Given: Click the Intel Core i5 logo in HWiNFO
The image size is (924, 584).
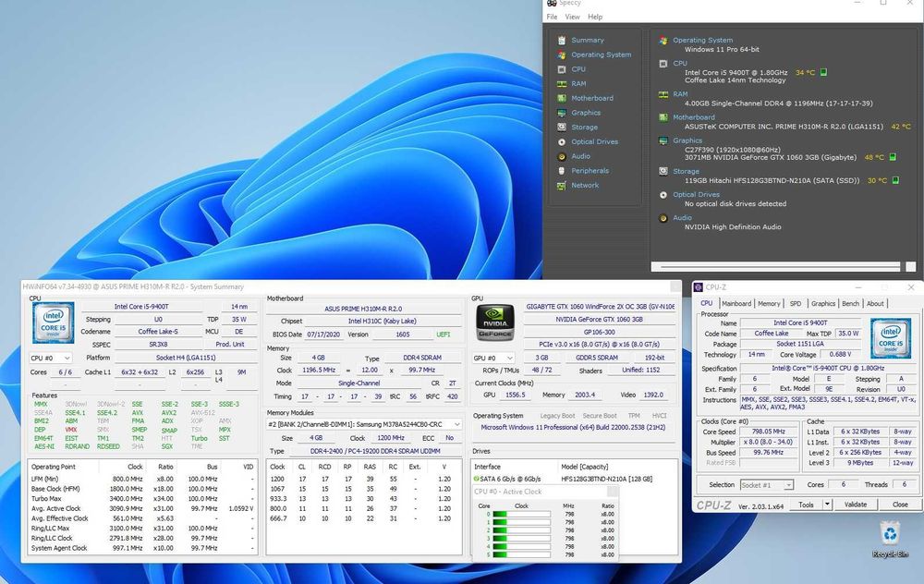Looking at the screenshot, I should coord(53,322).
